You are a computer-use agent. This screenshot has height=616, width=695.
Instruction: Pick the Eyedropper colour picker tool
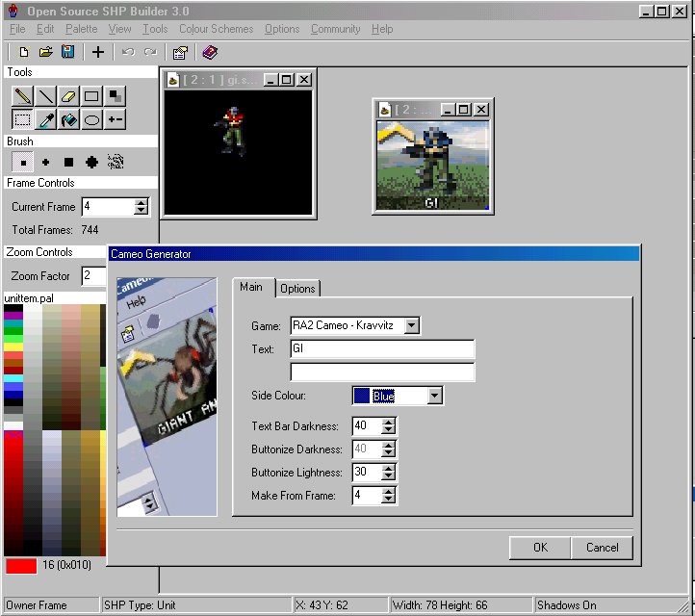45,120
